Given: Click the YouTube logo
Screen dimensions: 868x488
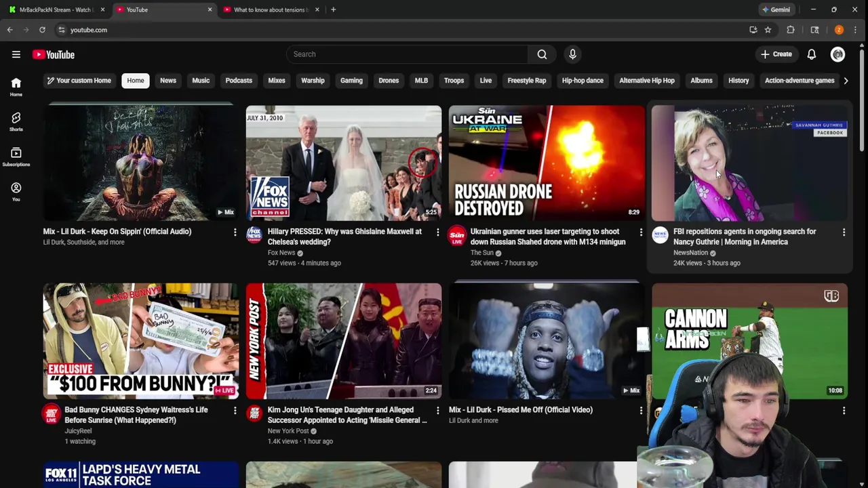Looking at the screenshot, I should pyautogui.click(x=54, y=54).
